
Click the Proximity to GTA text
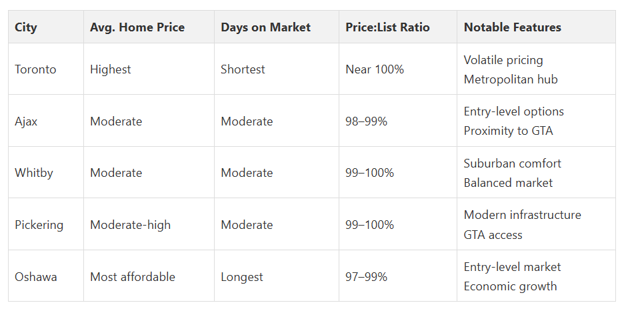pyautogui.click(x=508, y=131)
